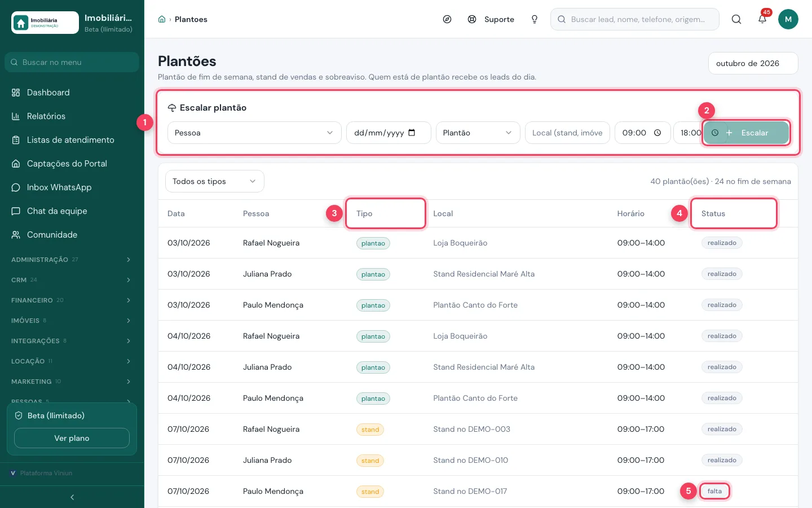812x508 pixels.
Task: Click the Buscar lead search field
Action: coord(635,19)
